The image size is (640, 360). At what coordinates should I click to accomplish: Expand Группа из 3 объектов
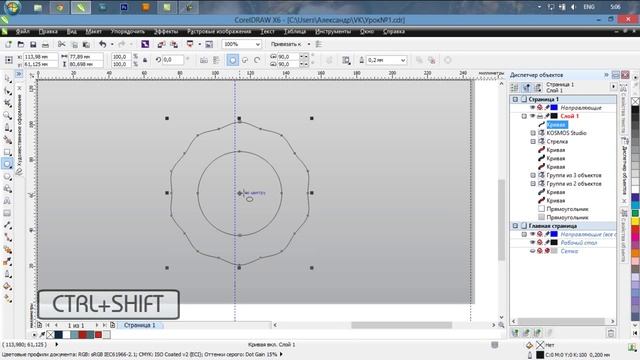click(x=533, y=175)
